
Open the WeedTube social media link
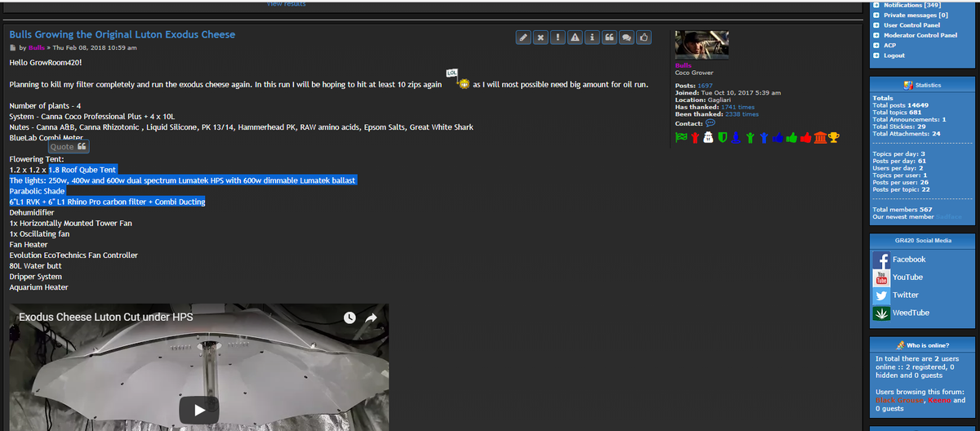click(x=910, y=313)
